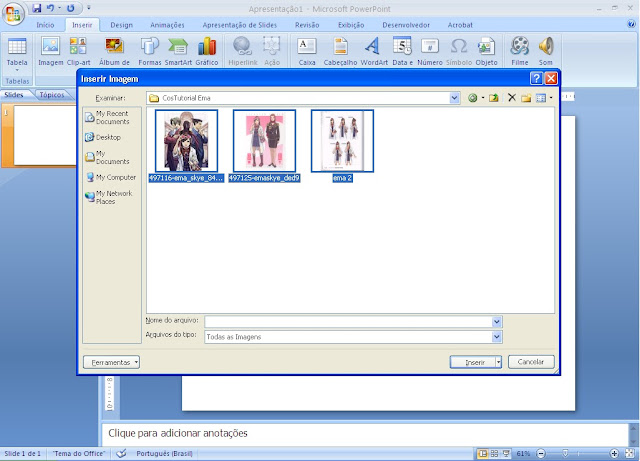
Task: Click the Objeto ribbon icon
Action: tap(486, 51)
